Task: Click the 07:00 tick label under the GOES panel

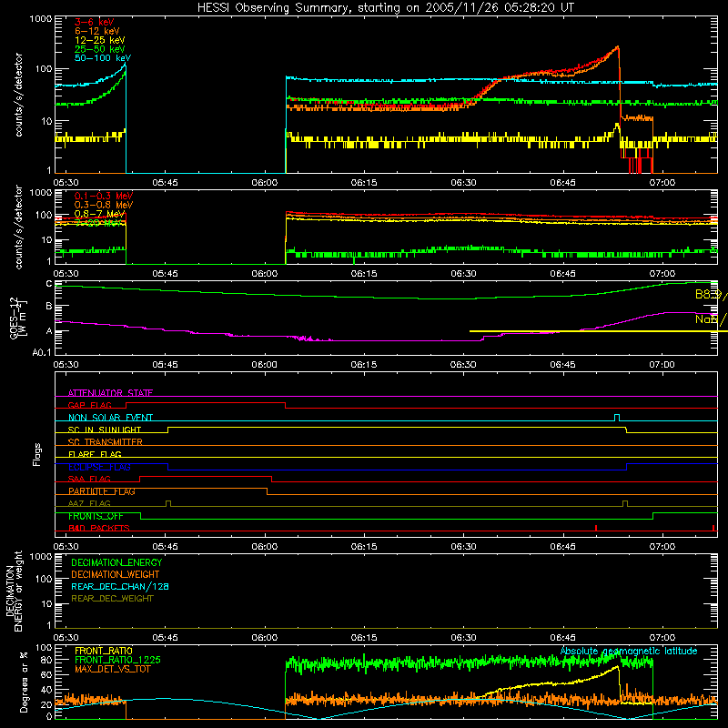Action: [x=662, y=365]
